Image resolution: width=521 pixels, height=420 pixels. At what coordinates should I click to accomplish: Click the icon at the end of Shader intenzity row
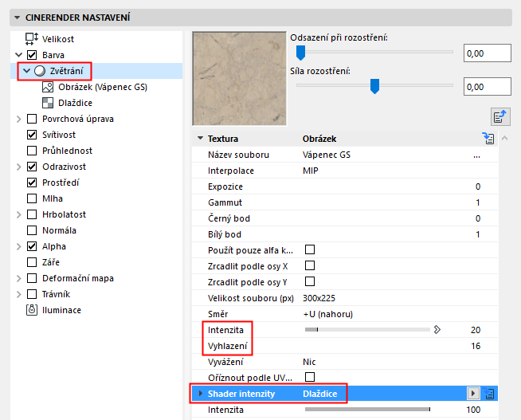click(490, 394)
